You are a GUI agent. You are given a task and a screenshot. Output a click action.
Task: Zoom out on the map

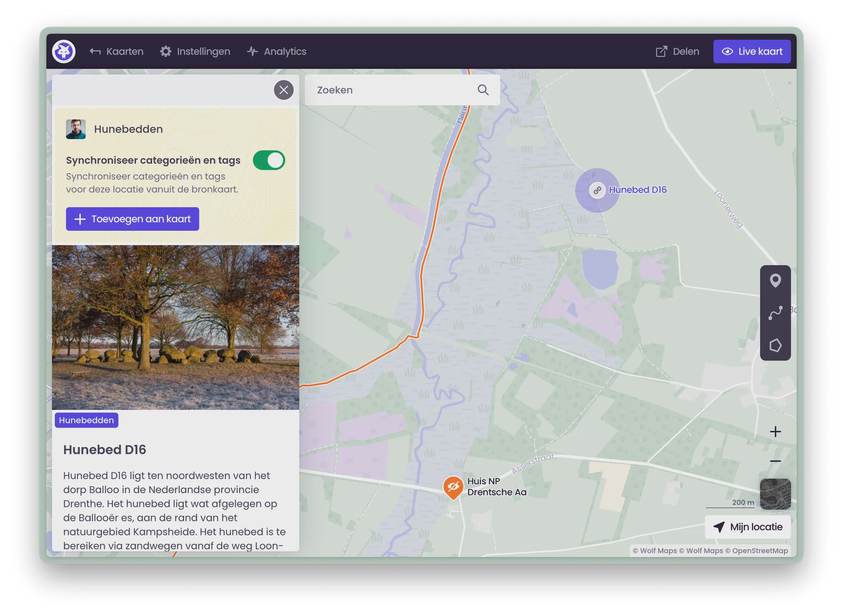point(776,461)
